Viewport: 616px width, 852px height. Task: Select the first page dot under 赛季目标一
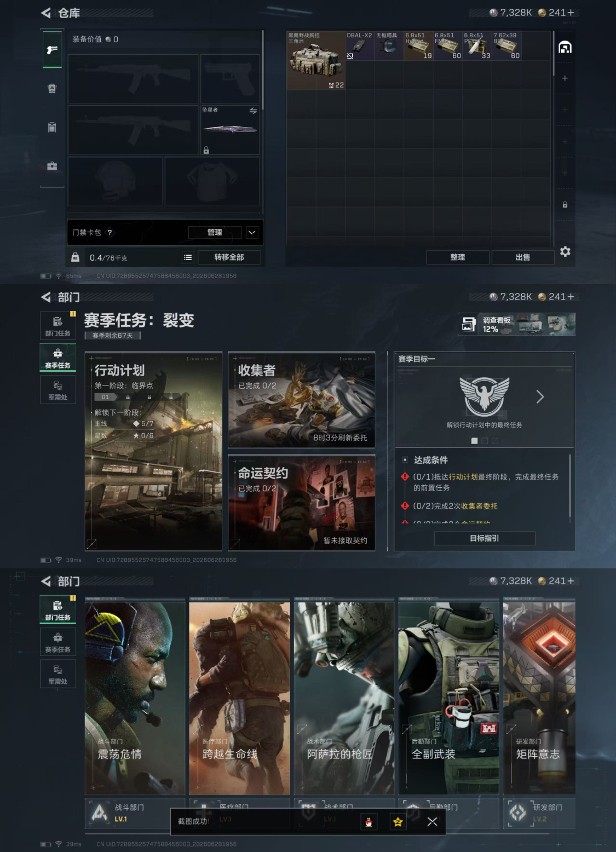pyautogui.click(x=475, y=441)
